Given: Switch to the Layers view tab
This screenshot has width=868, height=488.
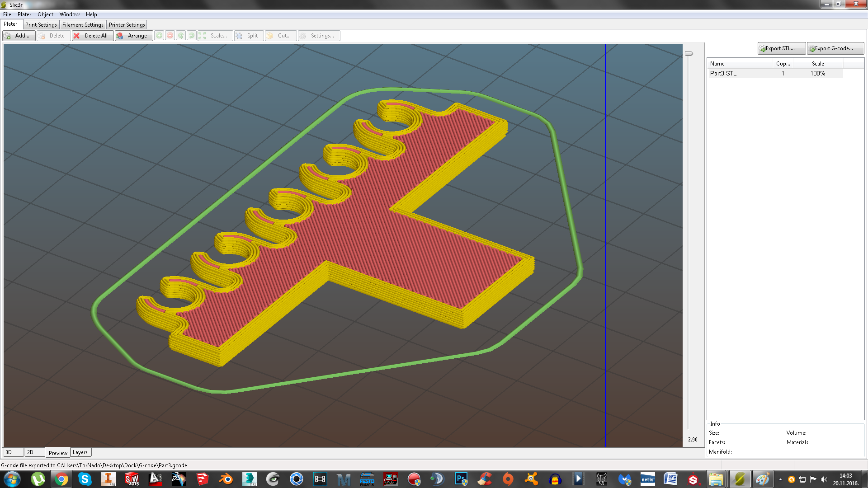Looking at the screenshot, I should tap(80, 452).
